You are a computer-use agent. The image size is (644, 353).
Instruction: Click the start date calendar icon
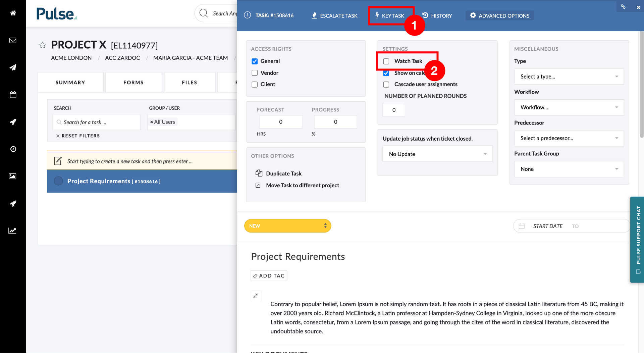pyautogui.click(x=522, y=226)
